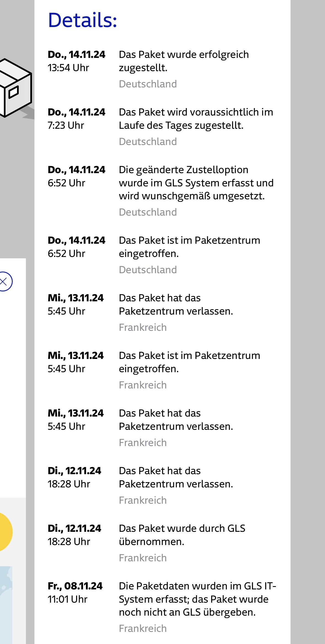Click Deutschland under the successful delivery entry
325x644 pixels.
point(148,84)
